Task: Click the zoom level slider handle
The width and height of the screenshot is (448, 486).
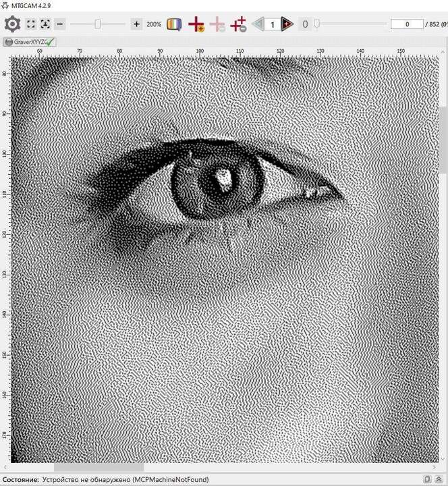Action: [x=98, y=24]
